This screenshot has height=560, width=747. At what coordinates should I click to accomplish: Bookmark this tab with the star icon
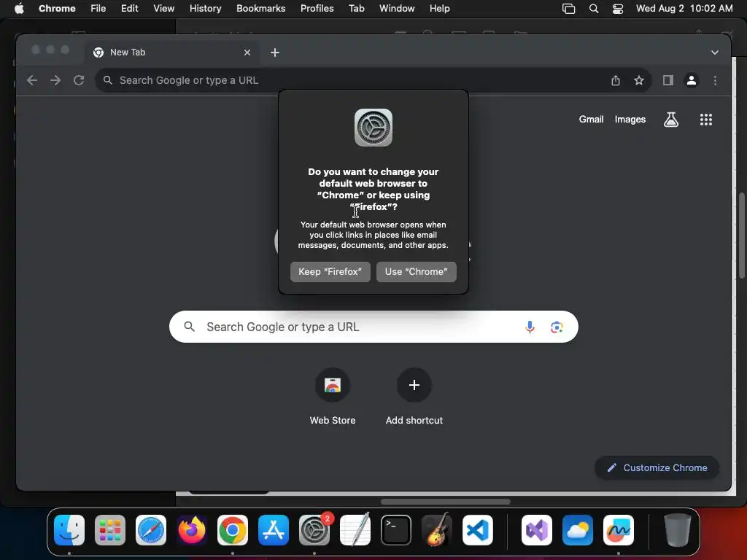[x=639, y=80]
